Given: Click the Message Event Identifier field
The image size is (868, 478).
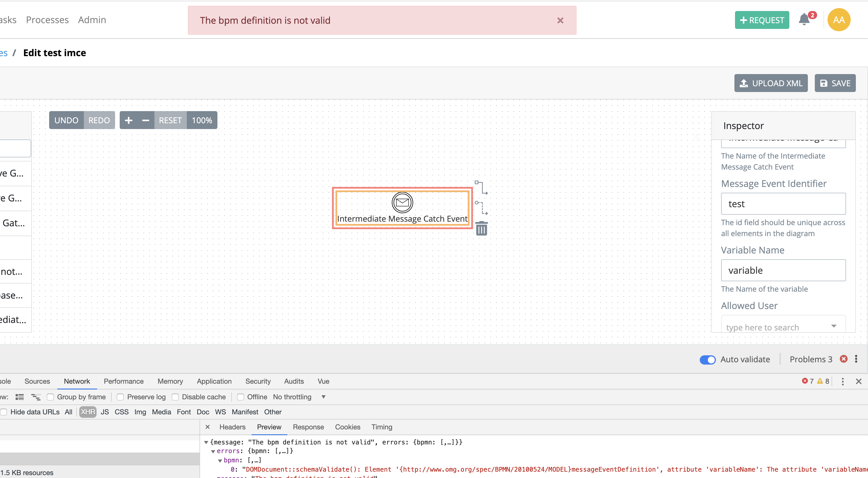Looking at the screenshot, I should point(783,204).
